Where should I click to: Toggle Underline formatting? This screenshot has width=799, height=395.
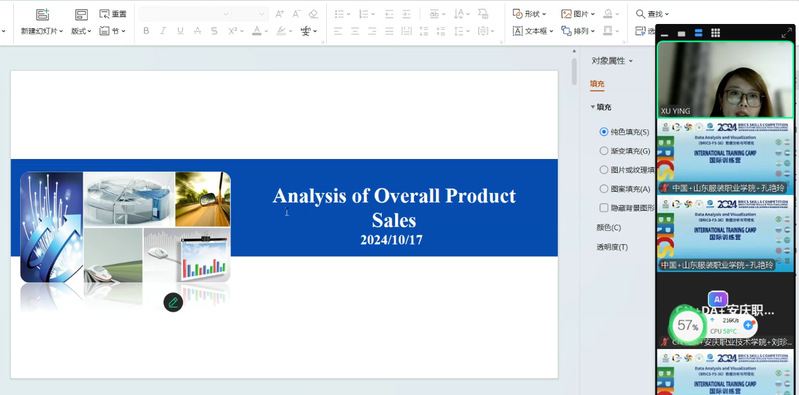click(180, 31)
